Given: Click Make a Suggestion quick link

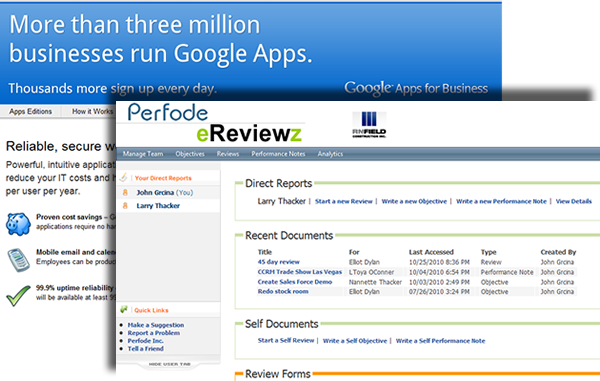Looking at the screenshot, I should (156, 325).
